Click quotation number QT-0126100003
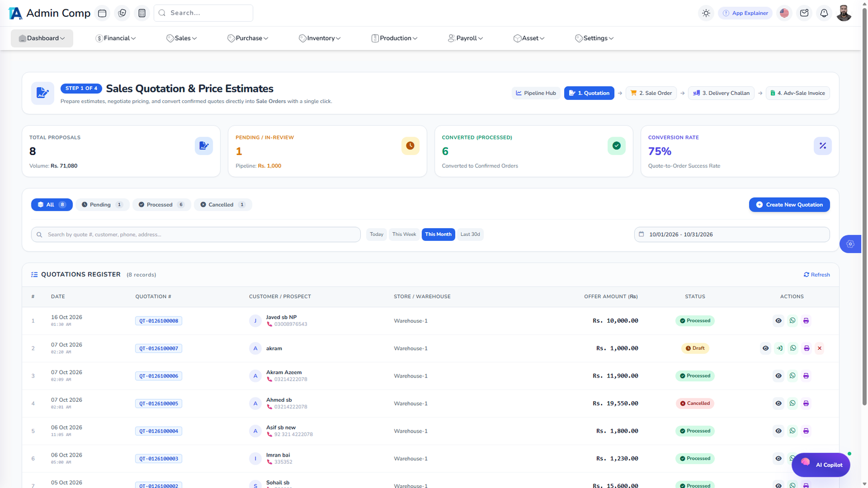 (158, 459)
